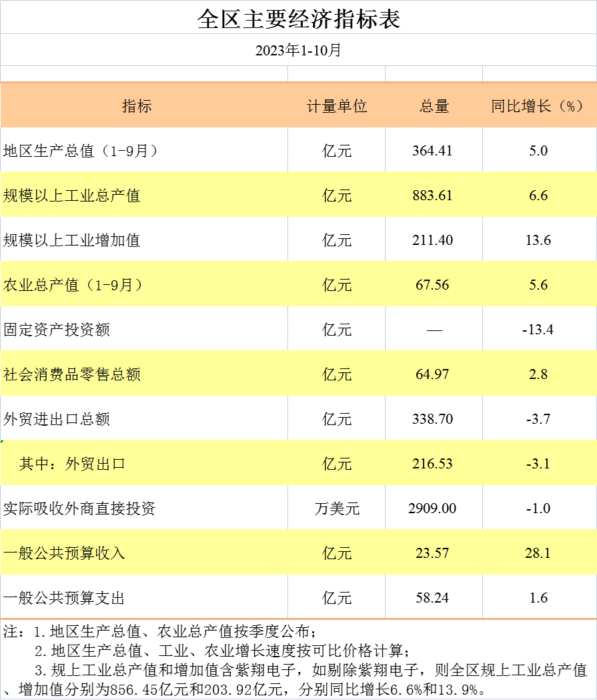Select the value 64.97
This screenshot has width=597, height=700.
pyautogui.click(x=432, y=374)
